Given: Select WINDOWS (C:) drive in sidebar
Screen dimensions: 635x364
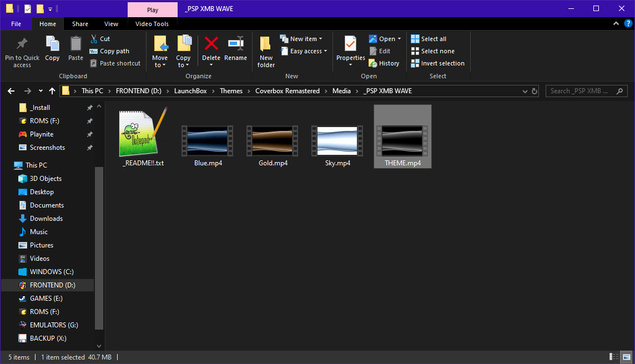Looking at the screenshot, I should pyautogui.click(x=52, y=272).
